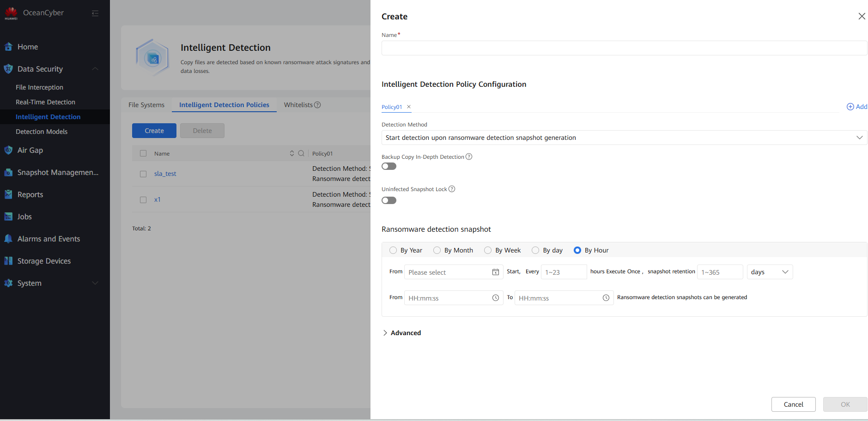
Task: Open Home via its sidebar icon
Action: 8,47
